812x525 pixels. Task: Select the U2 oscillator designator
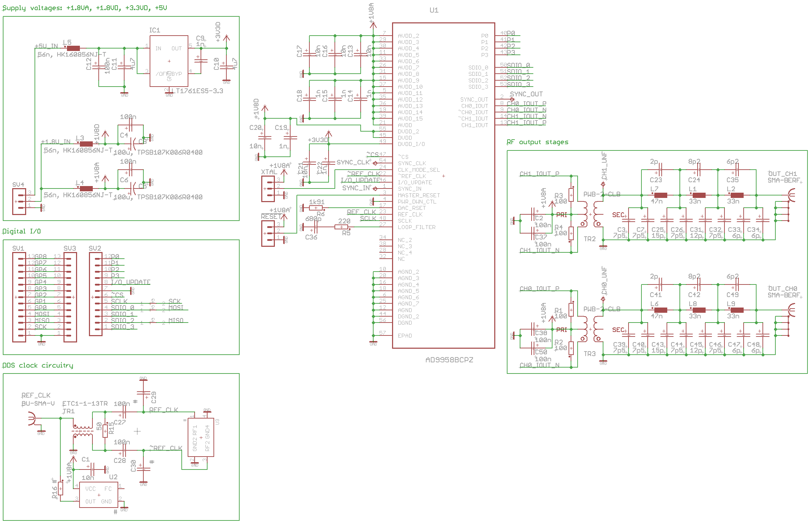click(113, 477)
